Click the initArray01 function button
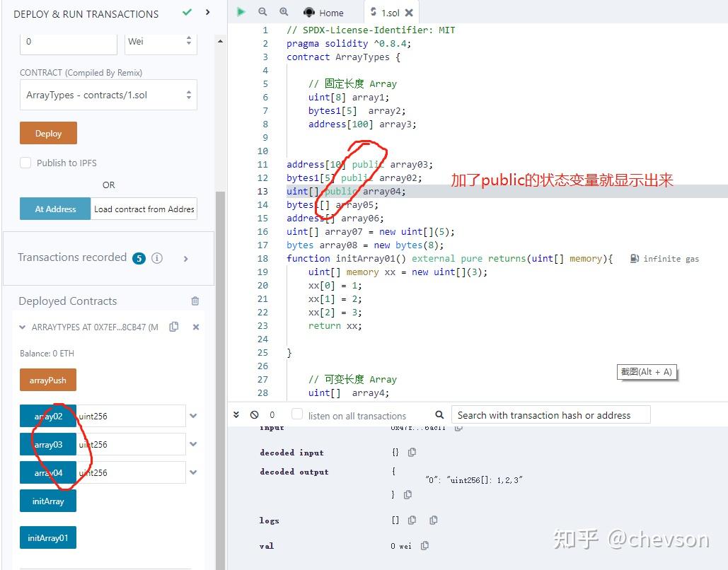 48,538
